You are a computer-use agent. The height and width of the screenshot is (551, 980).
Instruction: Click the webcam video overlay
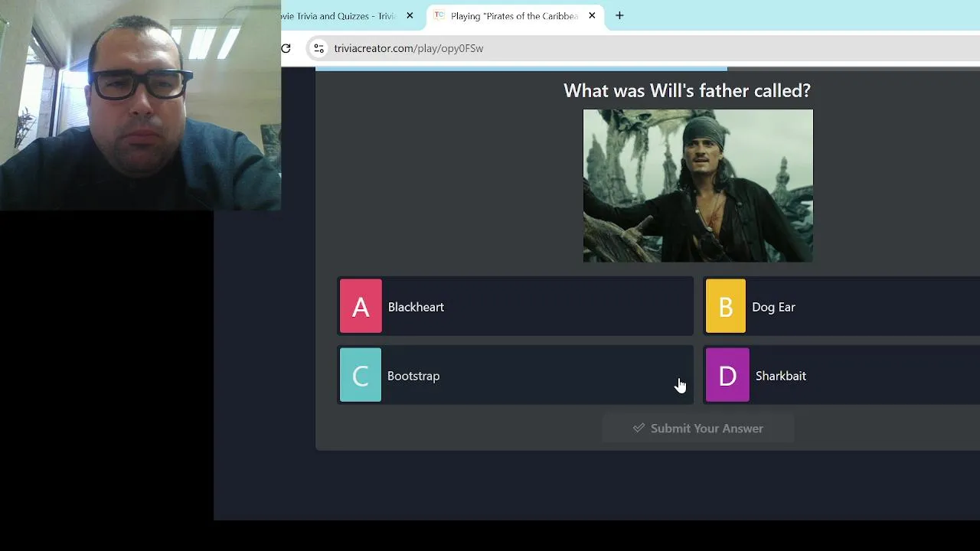coord(140,105)
